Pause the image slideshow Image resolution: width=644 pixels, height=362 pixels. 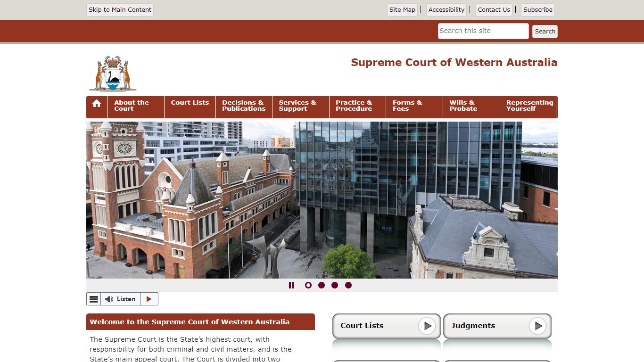point(291,285)
